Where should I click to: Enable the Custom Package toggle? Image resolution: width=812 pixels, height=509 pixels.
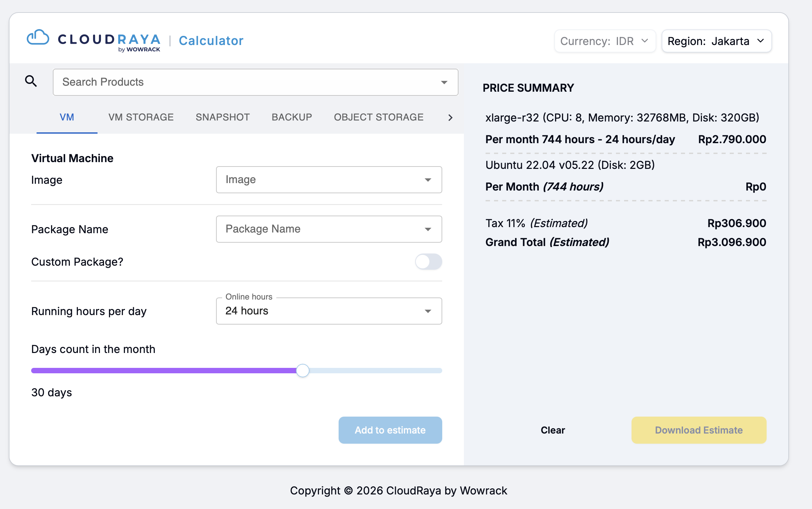[428, 262]
